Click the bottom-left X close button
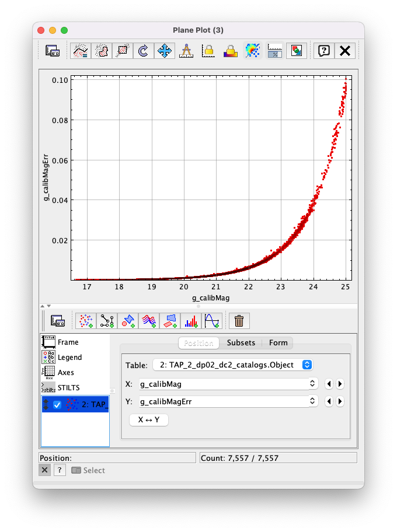Screen dimensions: 397x532 tap(44, 470)
